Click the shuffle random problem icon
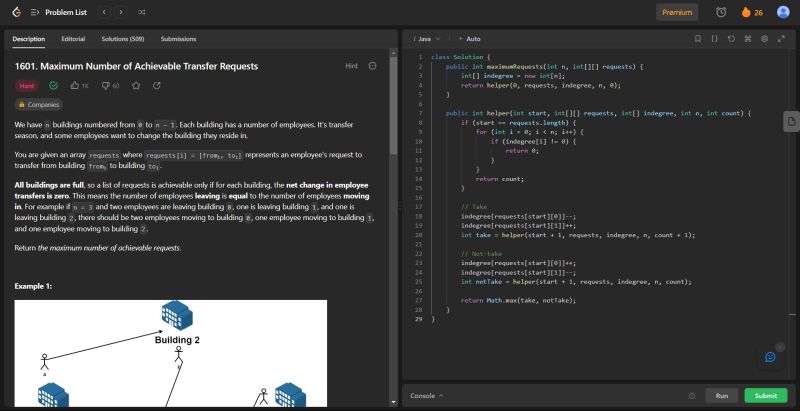 141,12
